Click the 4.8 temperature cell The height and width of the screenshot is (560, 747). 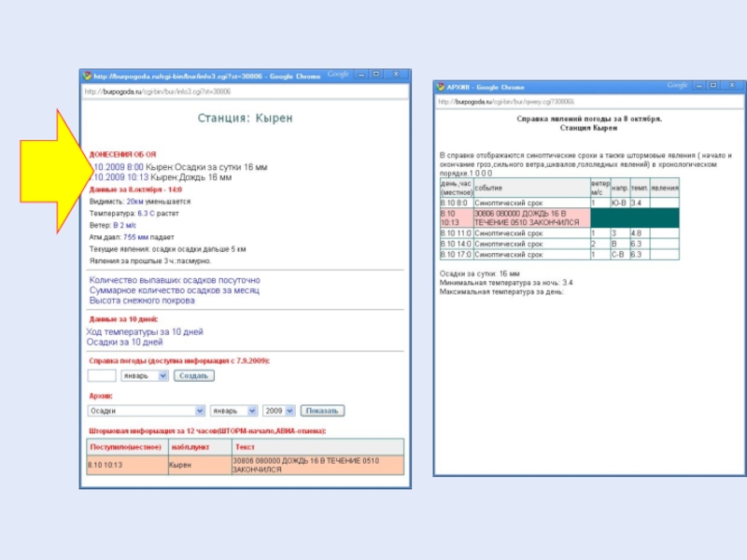(x=640, y=233)
